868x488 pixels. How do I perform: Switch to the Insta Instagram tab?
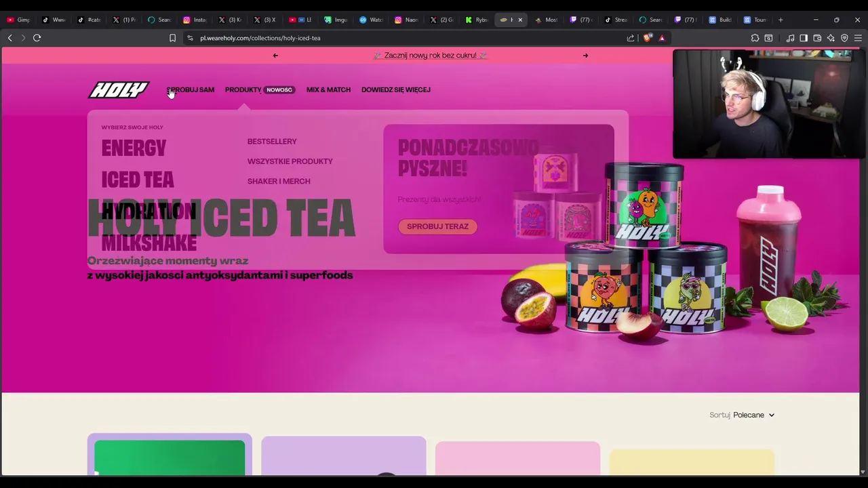point(195,20)
